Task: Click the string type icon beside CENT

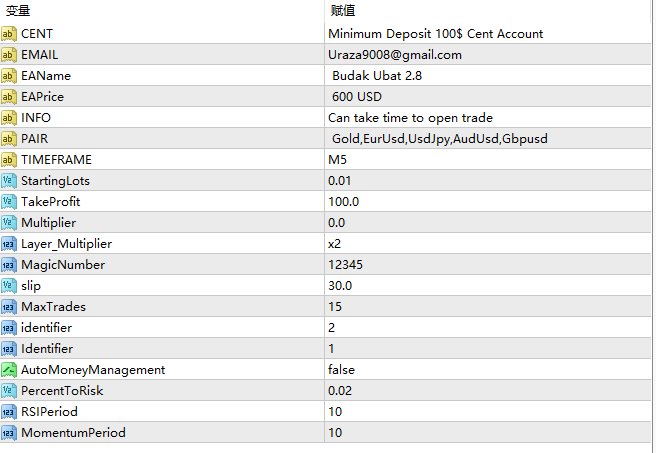Action: [x=9, y=34]
